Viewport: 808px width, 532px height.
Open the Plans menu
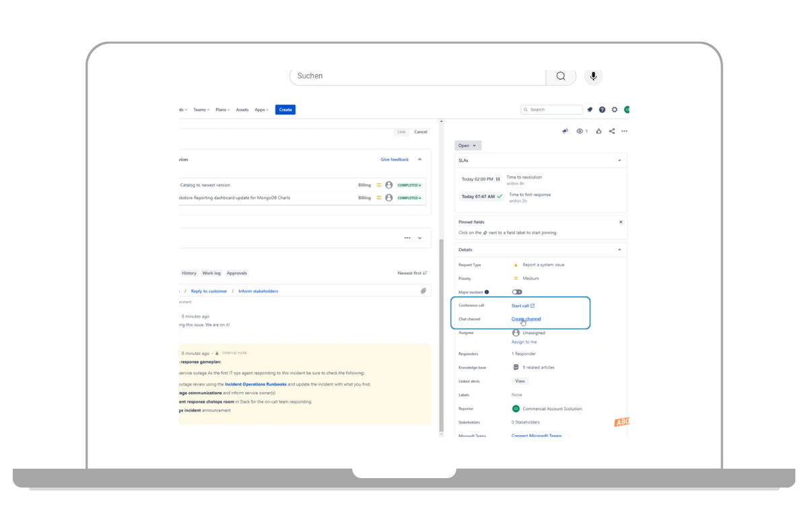pyautogui.click(x=222, y=110)
